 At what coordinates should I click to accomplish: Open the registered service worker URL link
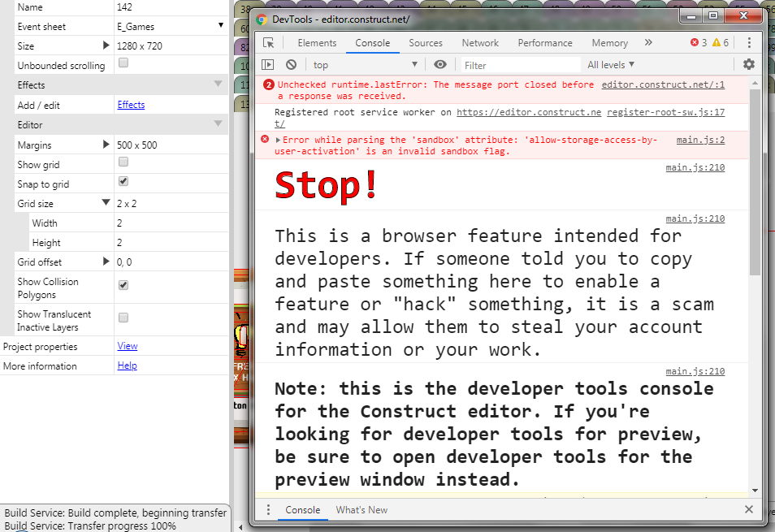point(528,112)
